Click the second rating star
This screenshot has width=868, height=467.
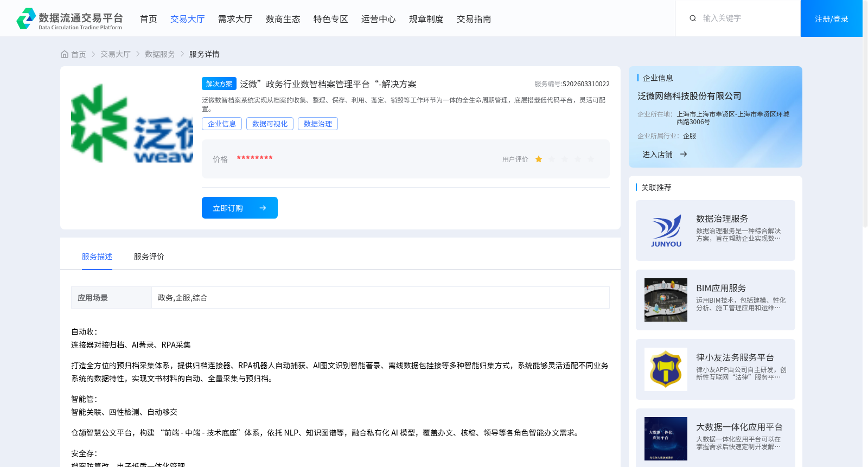coord(552,159)
